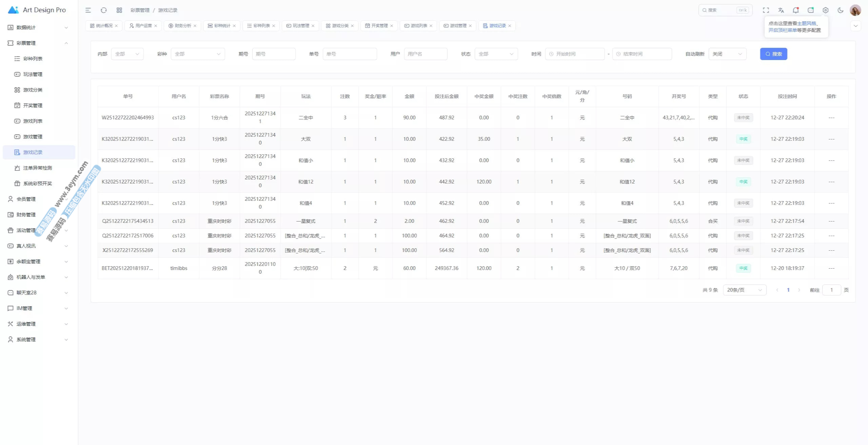The width and height of the screenshot is (868, 445).
Task: Enter fullscreen mode via the fullscreen icon
Action: coord(766,10)
